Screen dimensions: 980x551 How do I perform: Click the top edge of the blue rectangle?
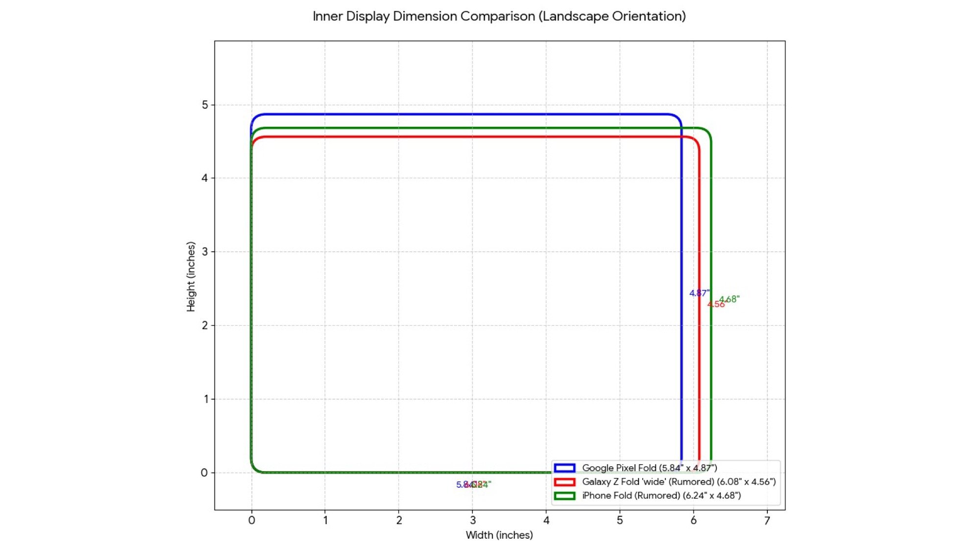click(465, 115)
